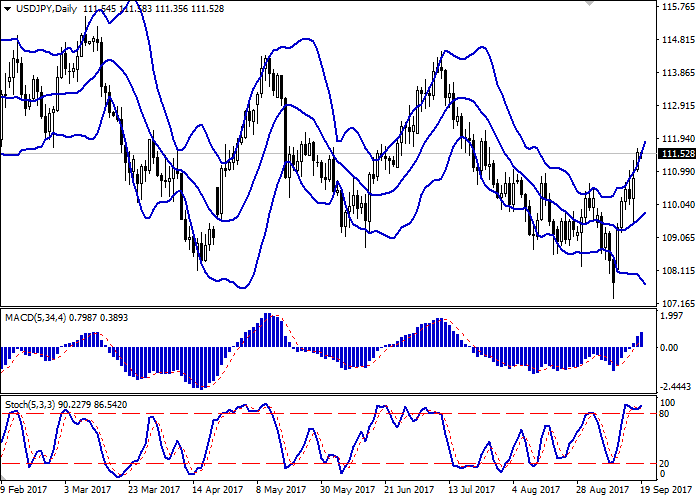Screen dimensions: 696x500
Task: Click the 13 Jul 2017 date label
Action: point(471,490)
